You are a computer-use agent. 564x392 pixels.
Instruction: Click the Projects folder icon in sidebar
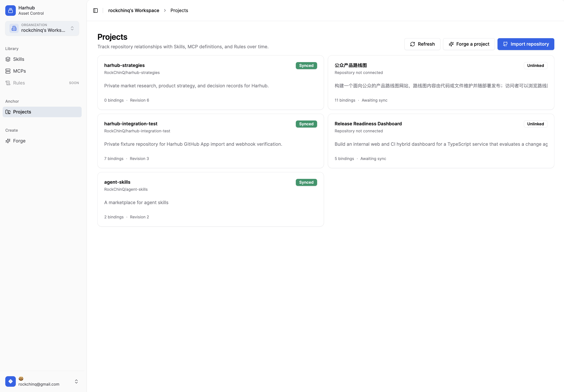8,112
